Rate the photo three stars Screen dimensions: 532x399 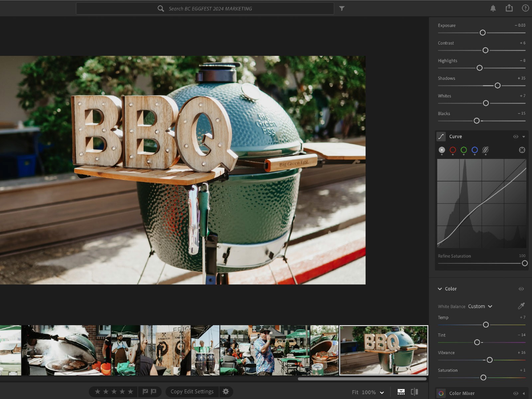pos(114,391)
